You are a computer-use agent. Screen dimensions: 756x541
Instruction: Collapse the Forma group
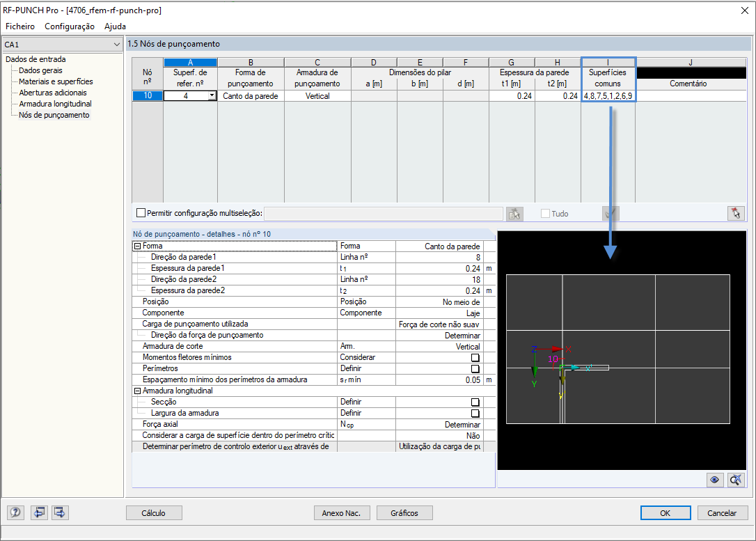(x=137, y=246)
